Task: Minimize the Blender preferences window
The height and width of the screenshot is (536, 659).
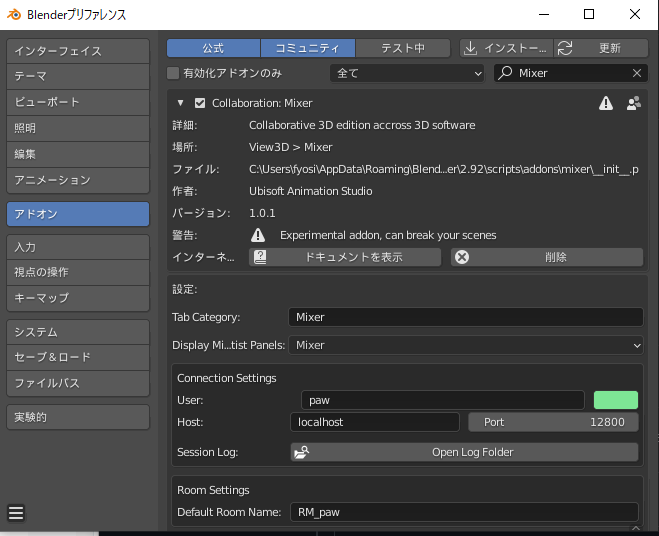Action: [x=544, y=14]
